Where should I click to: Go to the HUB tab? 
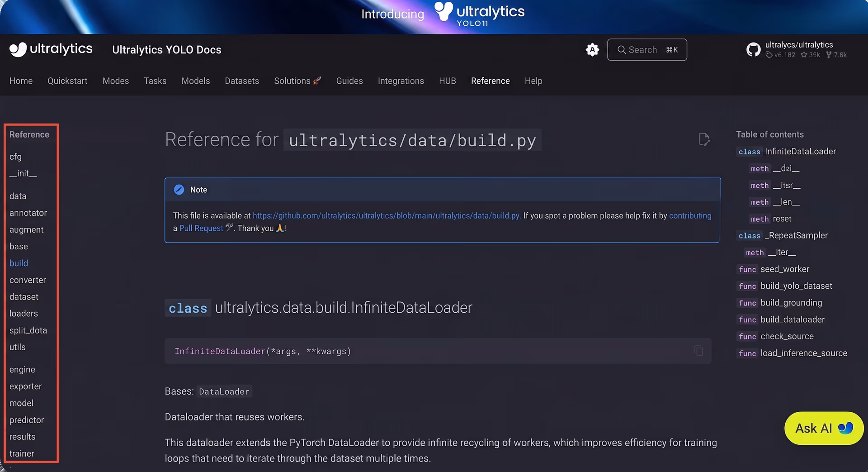coord(448,81)
